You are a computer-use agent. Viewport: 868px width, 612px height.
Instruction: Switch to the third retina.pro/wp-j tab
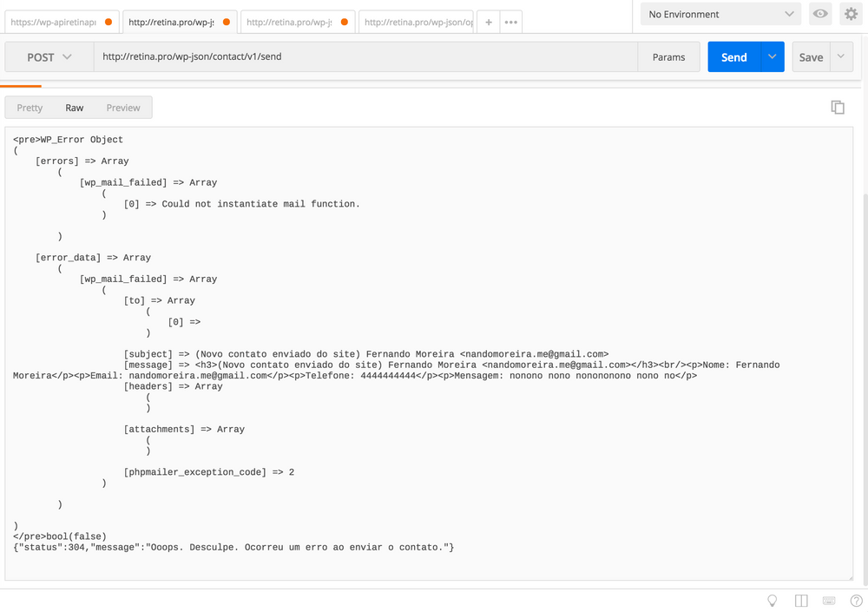pyautogui.click(x=297, y=23)
